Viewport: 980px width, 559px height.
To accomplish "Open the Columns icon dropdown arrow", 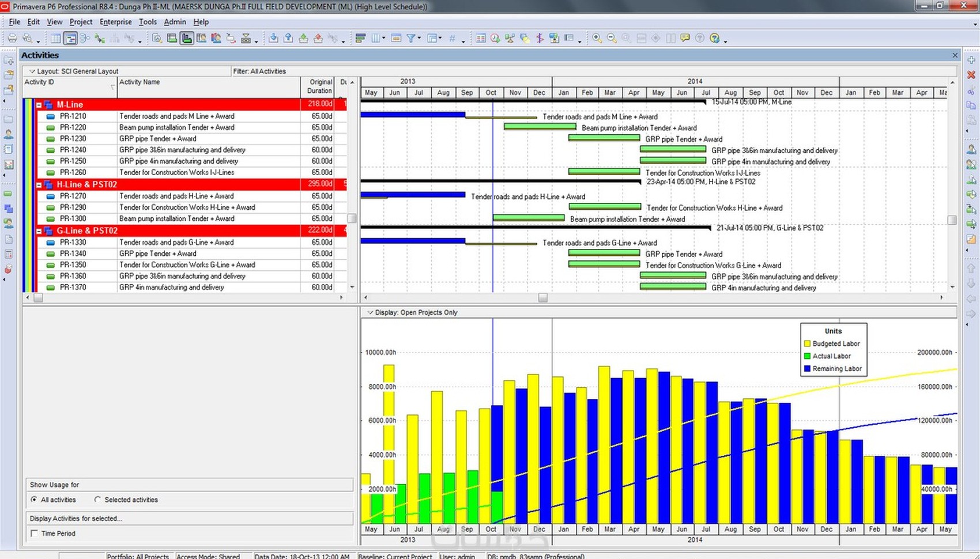I will pyautogui.click(x=384, y=39).
